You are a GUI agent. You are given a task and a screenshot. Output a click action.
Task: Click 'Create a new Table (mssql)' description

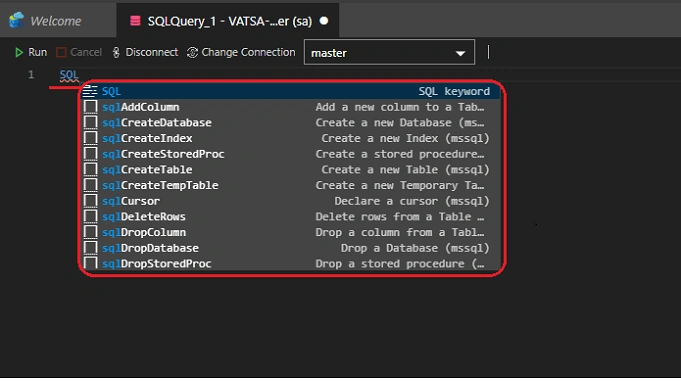pos(405,169)
